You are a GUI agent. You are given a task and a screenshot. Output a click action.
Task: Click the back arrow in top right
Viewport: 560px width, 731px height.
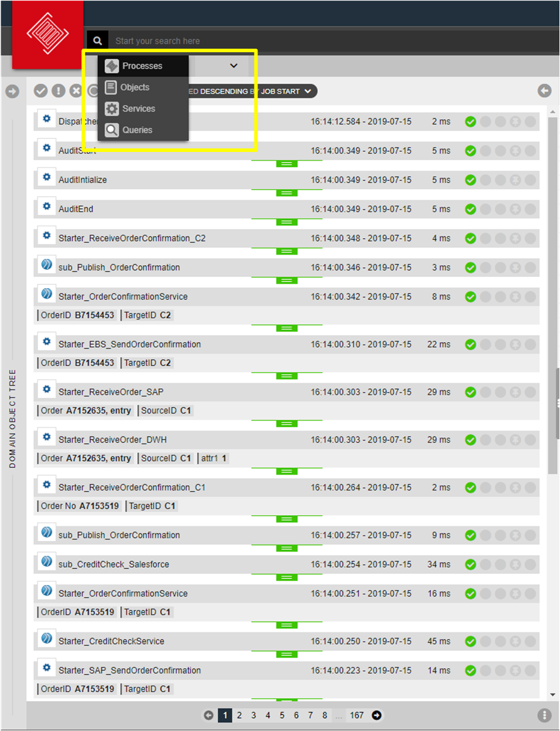[x=545, y=90]
